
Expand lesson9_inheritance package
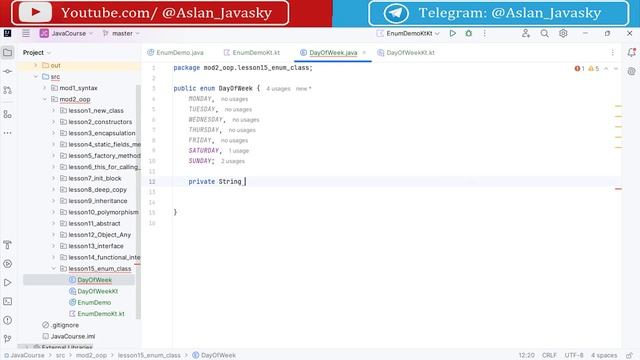(53, 201)
